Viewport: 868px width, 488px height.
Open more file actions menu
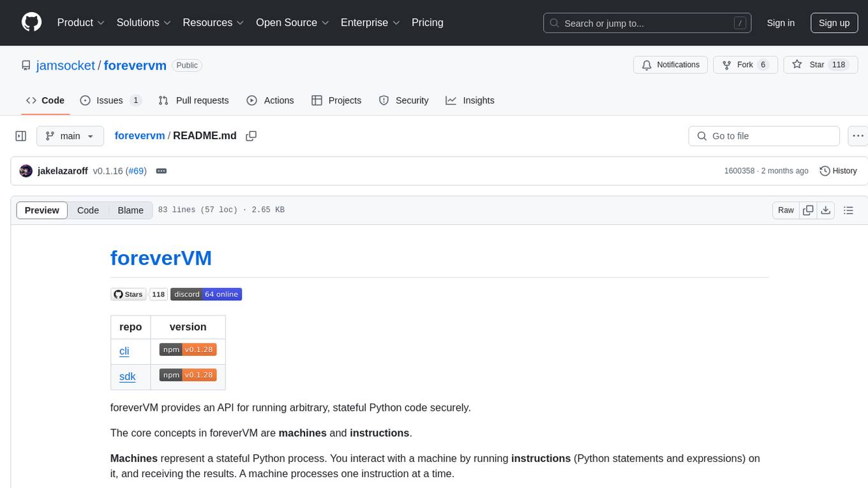click(x=858, y=136)
